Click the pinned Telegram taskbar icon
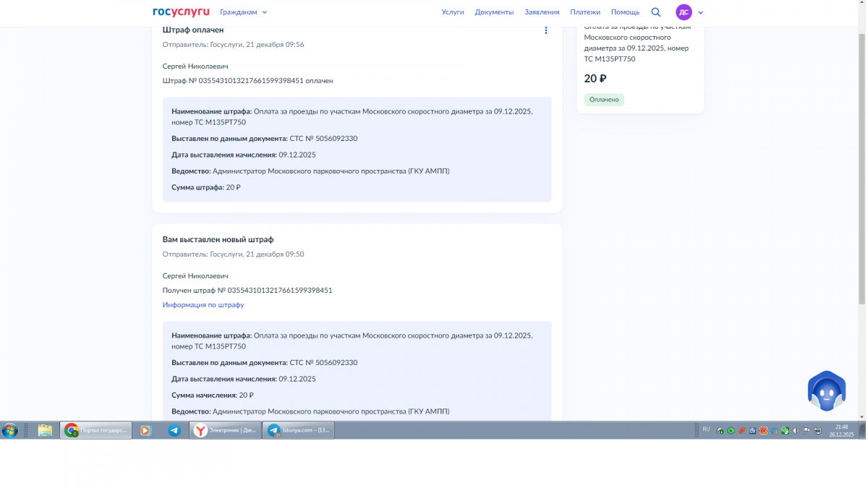The height and width of the screenshot is (488, 868). coord(174,431)
